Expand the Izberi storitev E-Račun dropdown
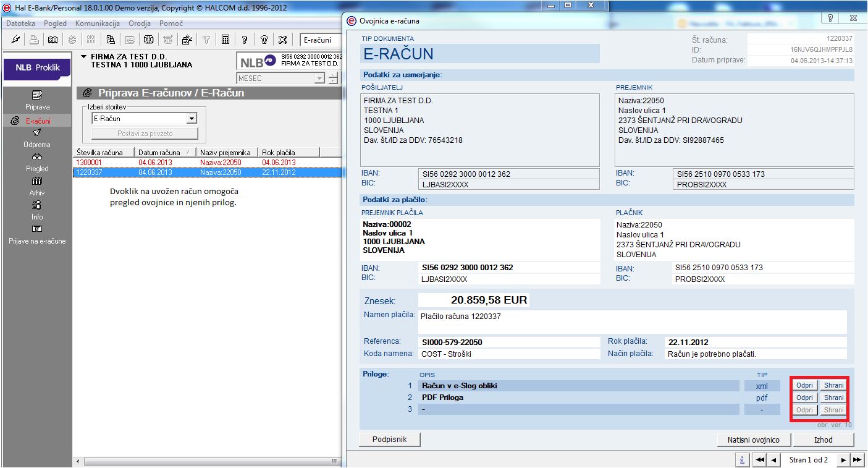The width and height of the screenshot is (868, 468). pyautogui.click(x=192, y=119)
